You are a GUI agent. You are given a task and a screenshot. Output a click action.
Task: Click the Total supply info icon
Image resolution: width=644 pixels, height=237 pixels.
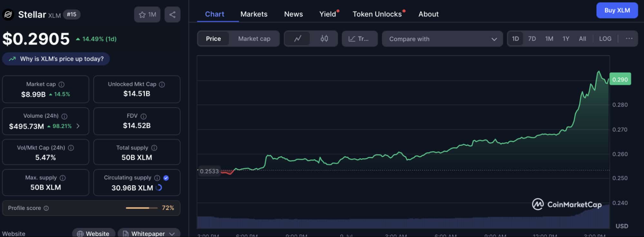tap(154, 148)
